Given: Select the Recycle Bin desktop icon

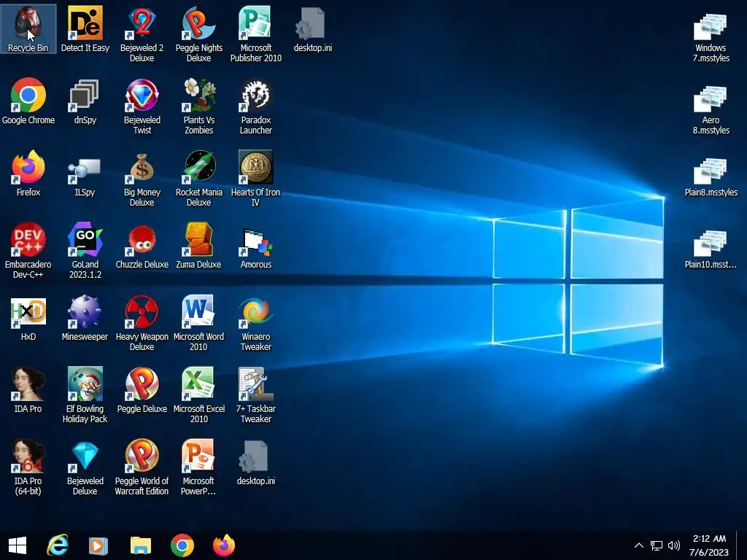Looking at the screenshot, I should [x=28, y=29].
